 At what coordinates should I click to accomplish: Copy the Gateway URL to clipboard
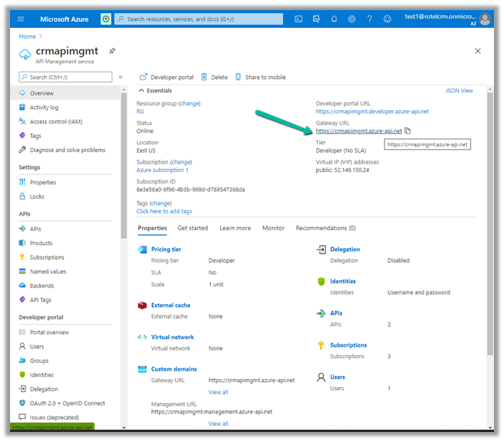point(408,131)
